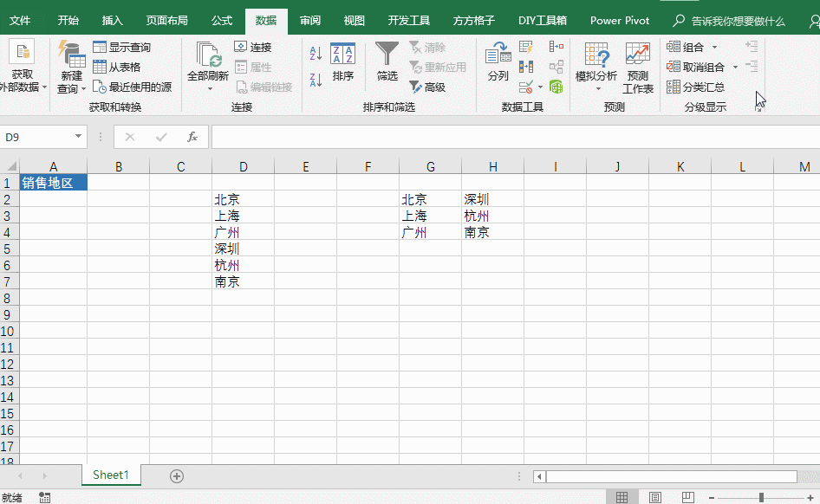Click the zoom slider handle

click(761, 497)
